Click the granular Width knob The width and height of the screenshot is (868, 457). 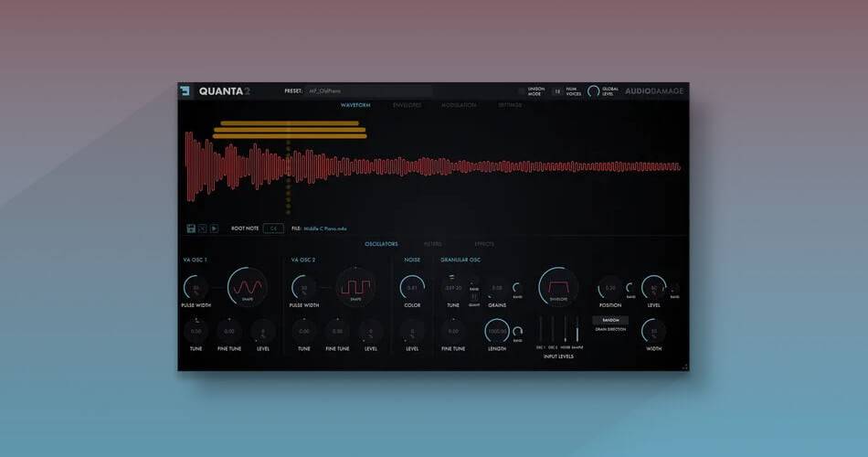[654, 331]
